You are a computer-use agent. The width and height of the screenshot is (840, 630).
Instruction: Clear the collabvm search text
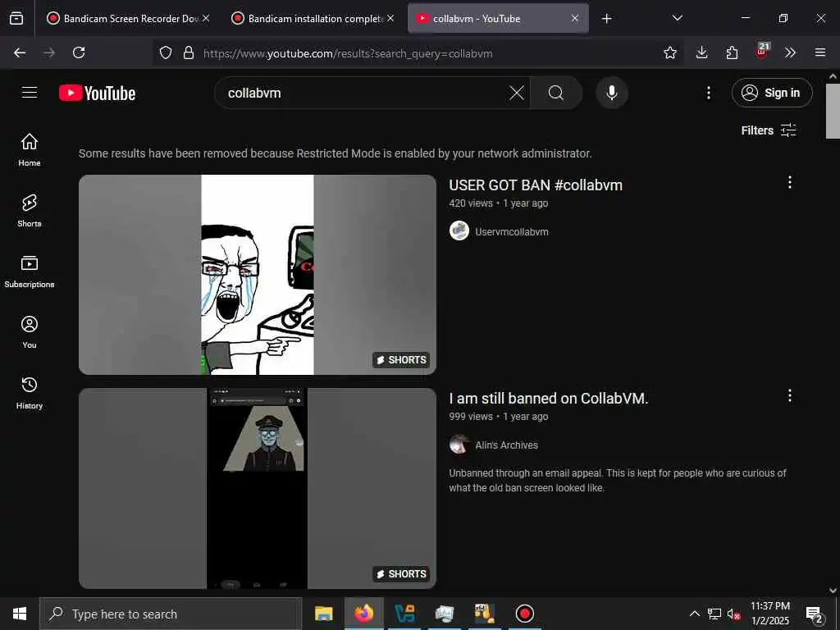coord(517,94)
